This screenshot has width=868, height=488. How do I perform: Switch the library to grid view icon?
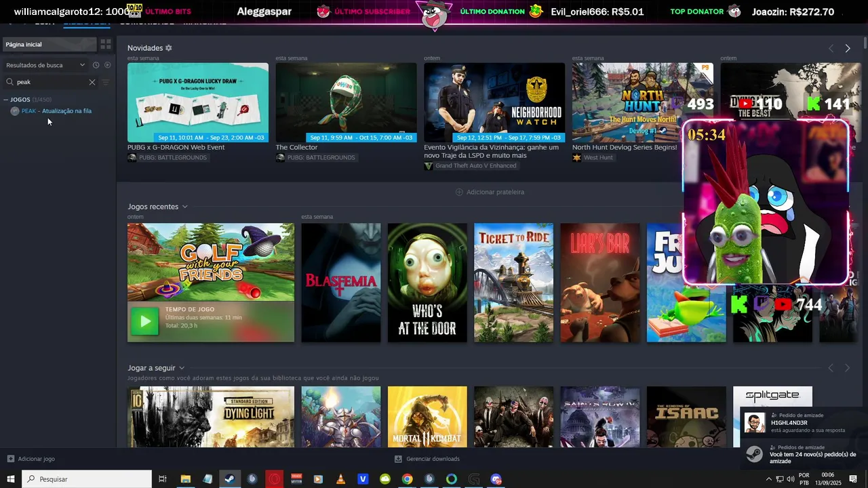pos(106,44)
